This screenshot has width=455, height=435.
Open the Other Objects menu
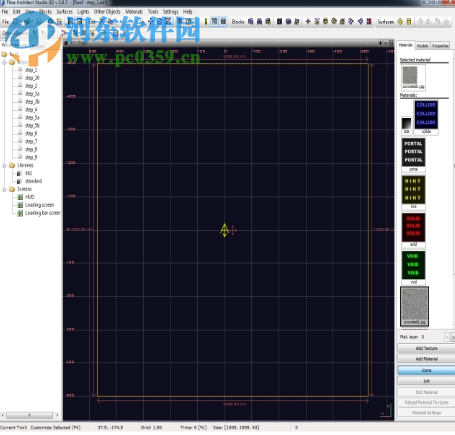[107, 12]
